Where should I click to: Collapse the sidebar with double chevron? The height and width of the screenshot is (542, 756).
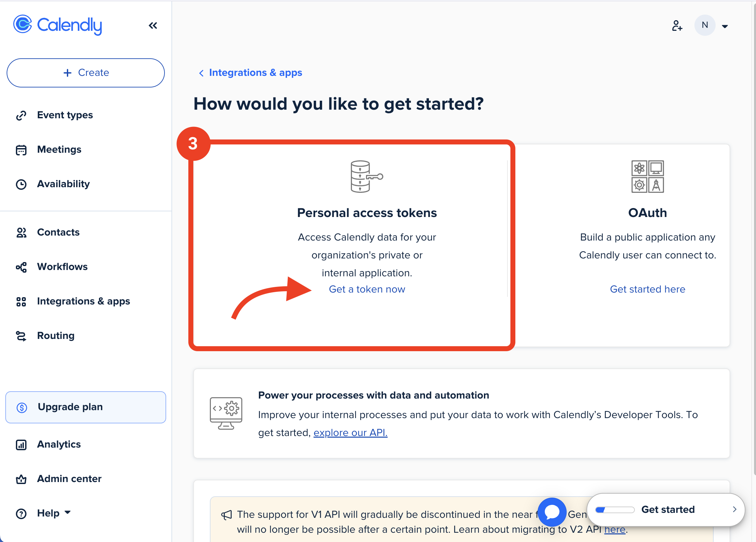[153, 26]
